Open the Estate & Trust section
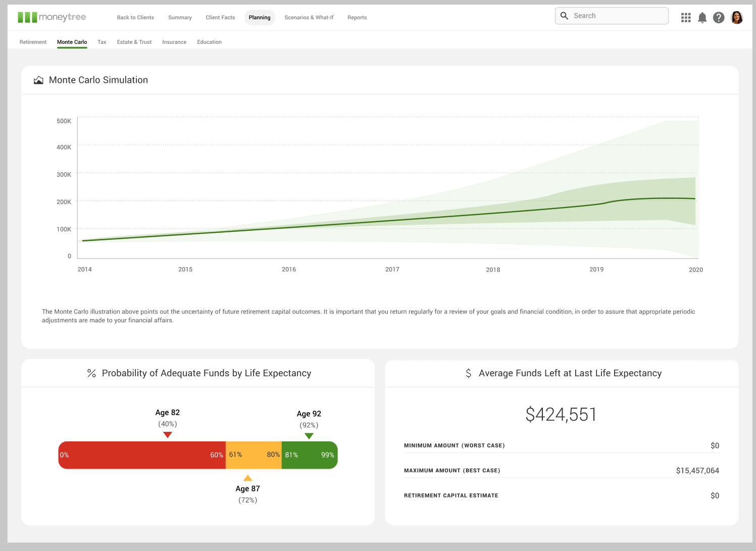 tap(134, 42)
